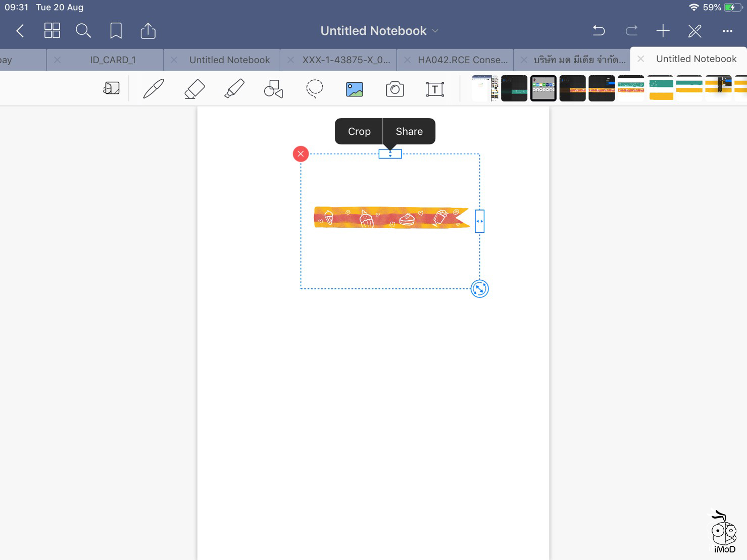Open the page thumbnails view
The width and height of the screenshot is (747, 560).
pyautogui.click(x=52, y=31)
